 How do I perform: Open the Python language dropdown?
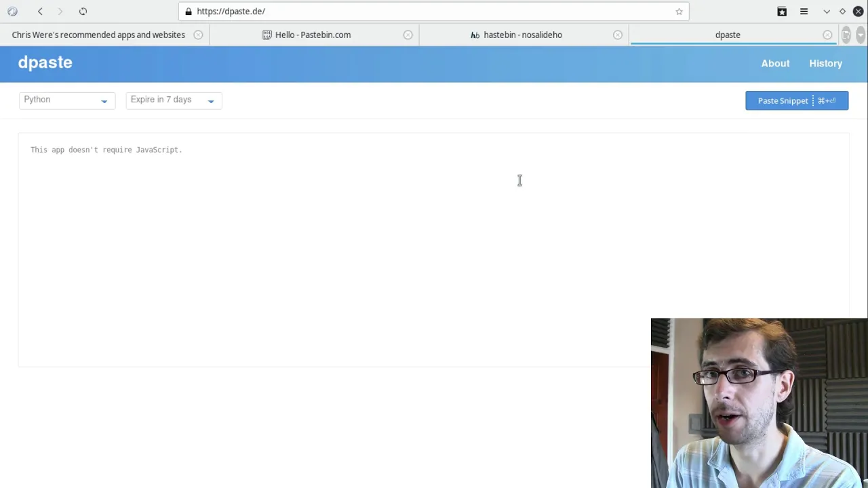67,100
